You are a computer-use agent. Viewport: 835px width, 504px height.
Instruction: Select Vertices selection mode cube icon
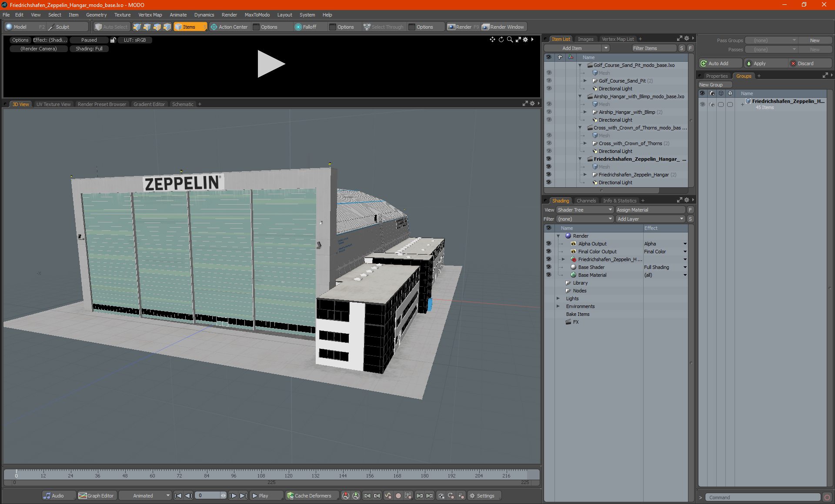point(137,27)
